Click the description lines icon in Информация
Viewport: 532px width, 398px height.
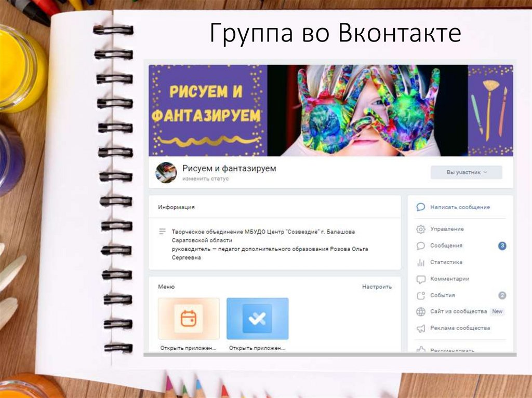tap(162, 231)
